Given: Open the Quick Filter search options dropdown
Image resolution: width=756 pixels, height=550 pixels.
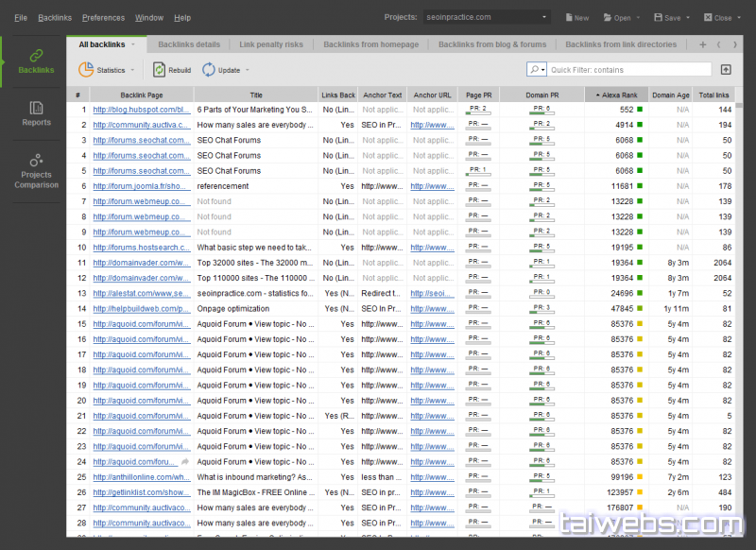Looking at the screenshot, I should [537, 69].
